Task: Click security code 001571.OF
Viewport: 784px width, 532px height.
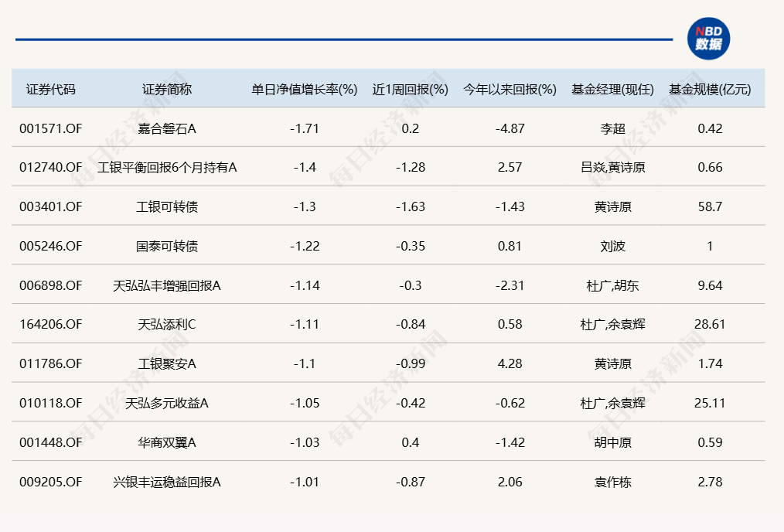Action: [x=50, y=128]
